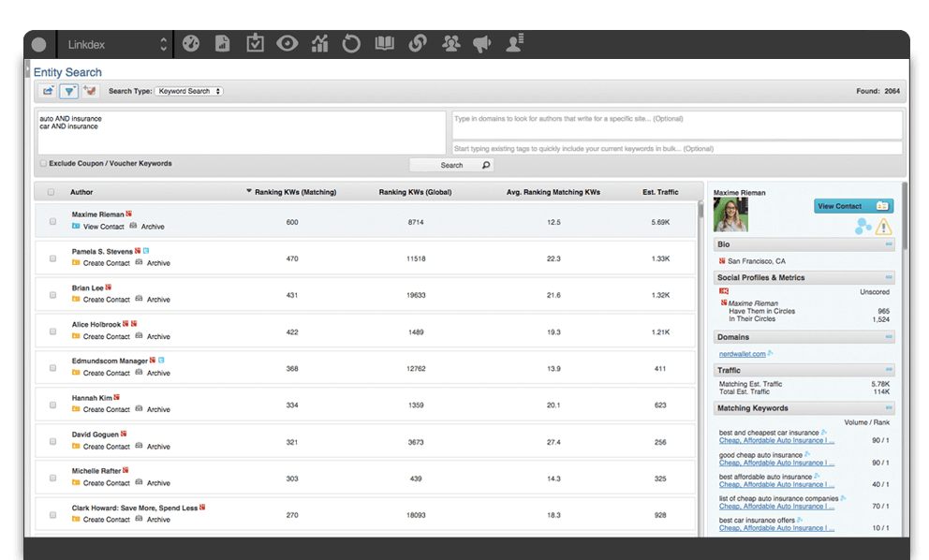Open the person with list icon
Screen dimensions: 929x560
515,43
